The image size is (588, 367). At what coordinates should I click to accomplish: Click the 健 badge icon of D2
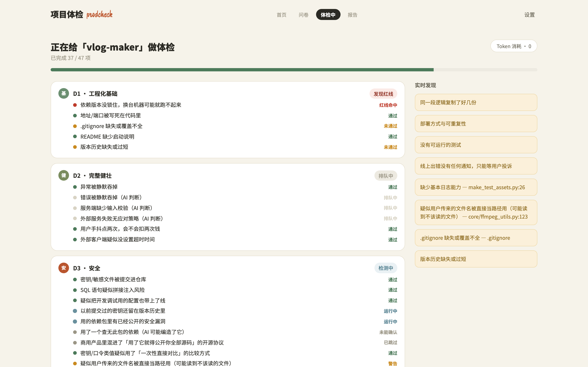[x=64, y=175]
